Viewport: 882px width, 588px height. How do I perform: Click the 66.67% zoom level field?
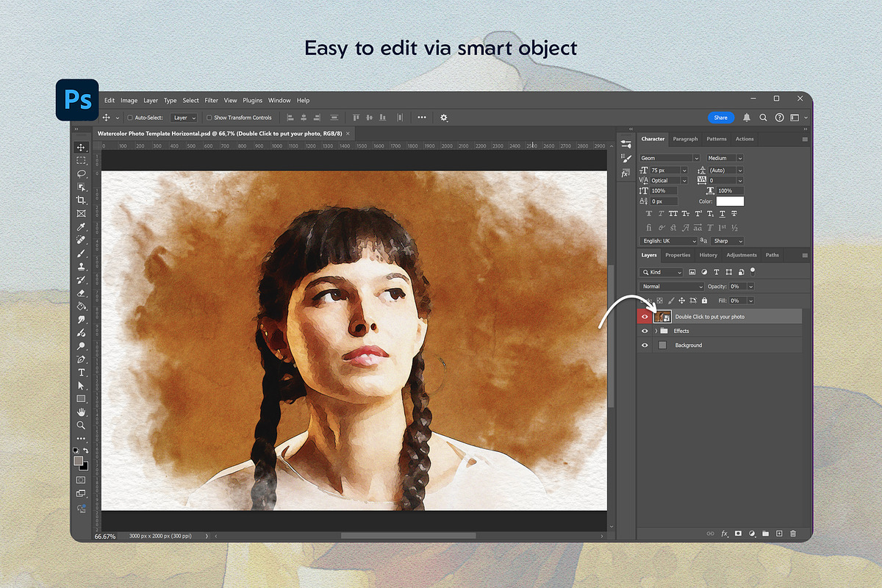105,537
